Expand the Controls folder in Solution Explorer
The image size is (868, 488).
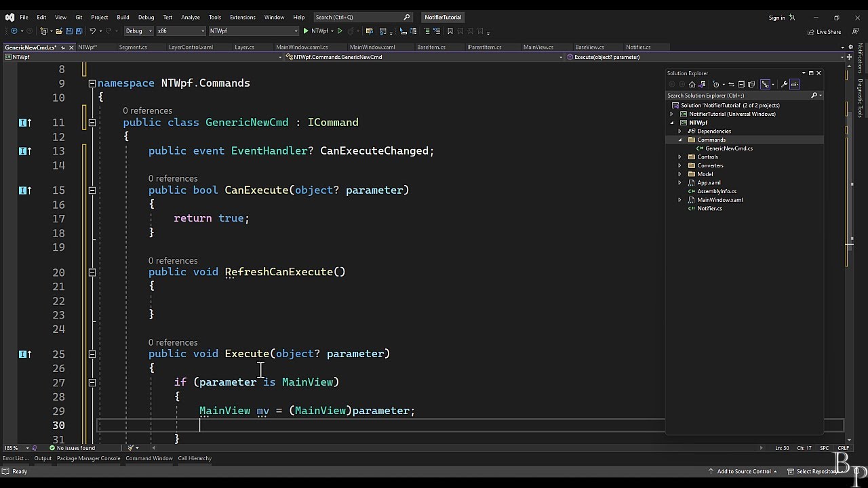point(679,157)
